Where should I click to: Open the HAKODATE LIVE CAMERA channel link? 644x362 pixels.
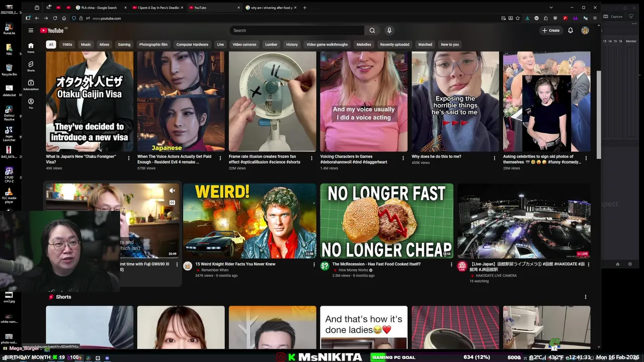(496, 276)
